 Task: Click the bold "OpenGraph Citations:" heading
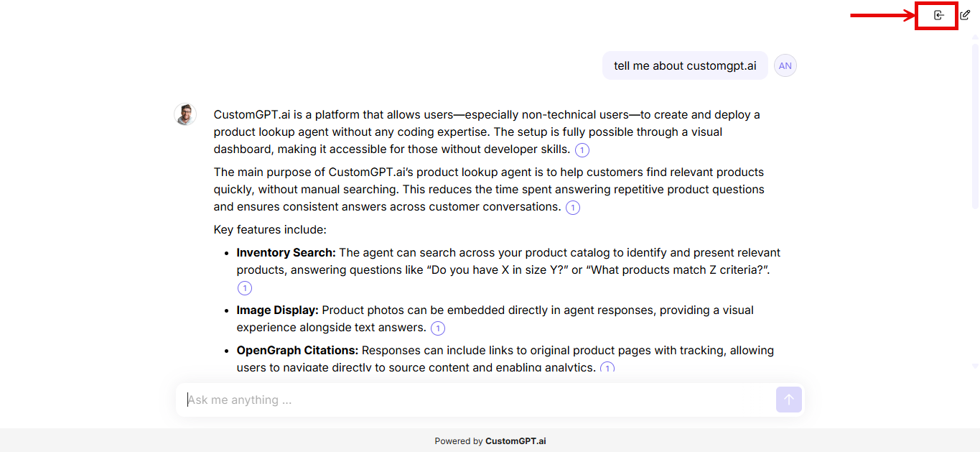298,350
